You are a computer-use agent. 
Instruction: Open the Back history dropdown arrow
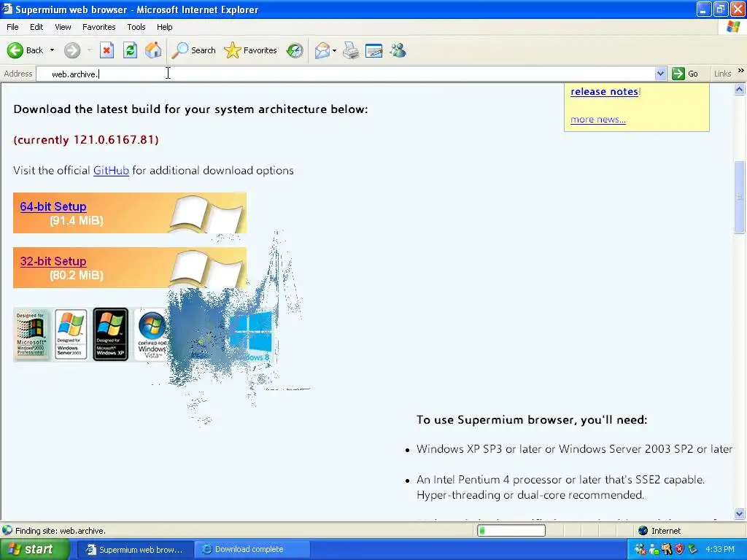(x=52, y=50)
